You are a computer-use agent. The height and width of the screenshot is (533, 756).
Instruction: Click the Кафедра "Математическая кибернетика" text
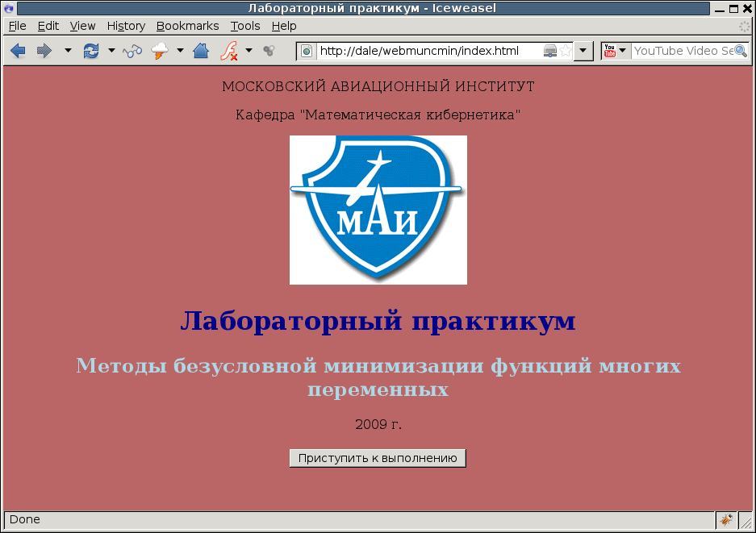(x=378, y=115)
